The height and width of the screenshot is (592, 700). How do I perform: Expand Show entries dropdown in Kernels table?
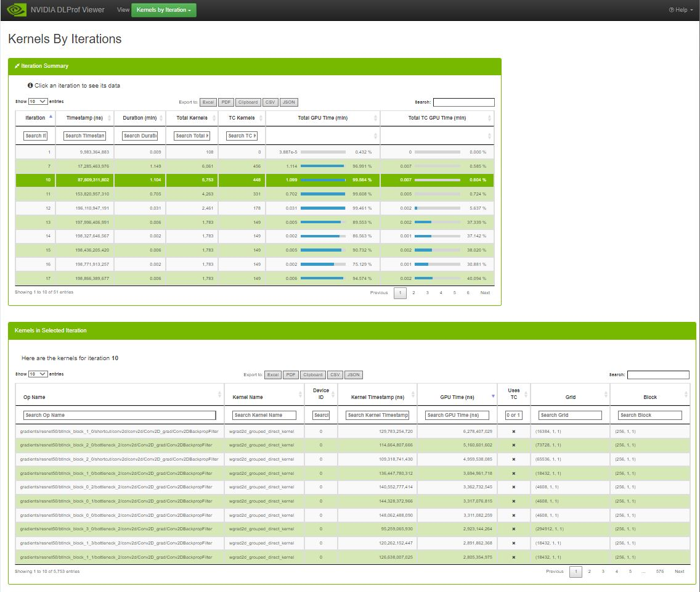pos(38,374)
